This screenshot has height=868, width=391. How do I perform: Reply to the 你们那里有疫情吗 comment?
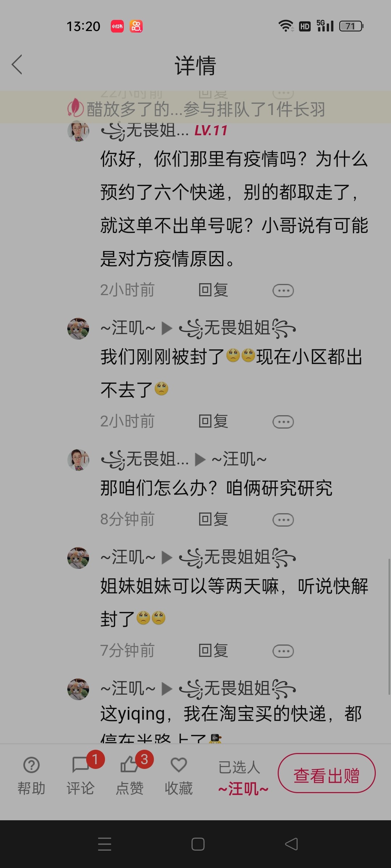pyautogui.click(x=213, y=290)
